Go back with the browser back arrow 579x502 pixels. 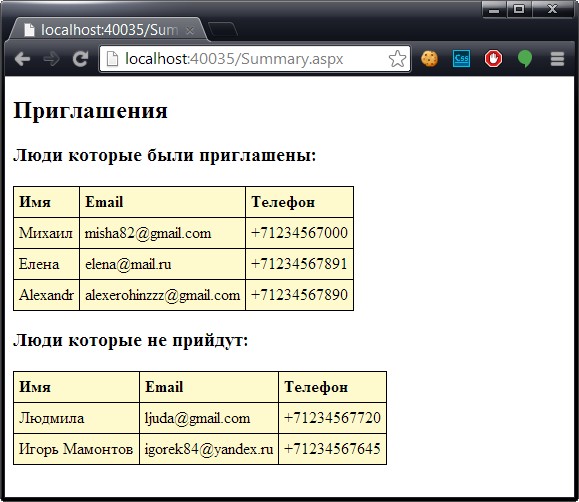point(23,59)
